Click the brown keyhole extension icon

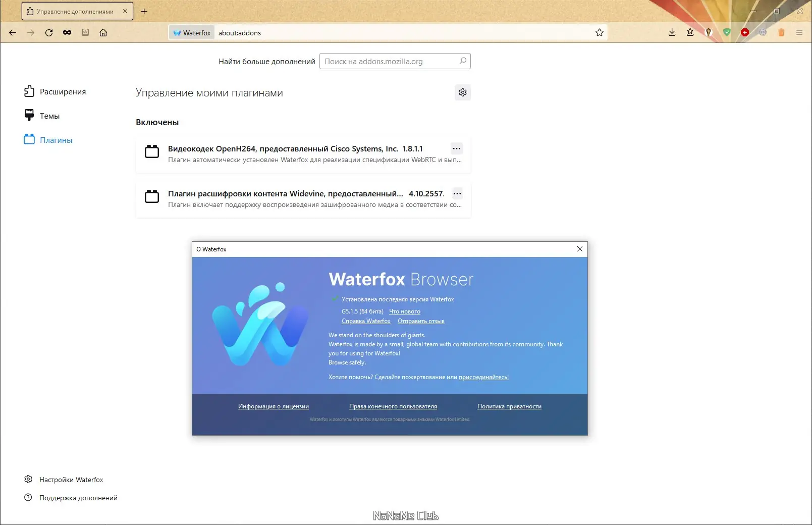pos(709,32)
